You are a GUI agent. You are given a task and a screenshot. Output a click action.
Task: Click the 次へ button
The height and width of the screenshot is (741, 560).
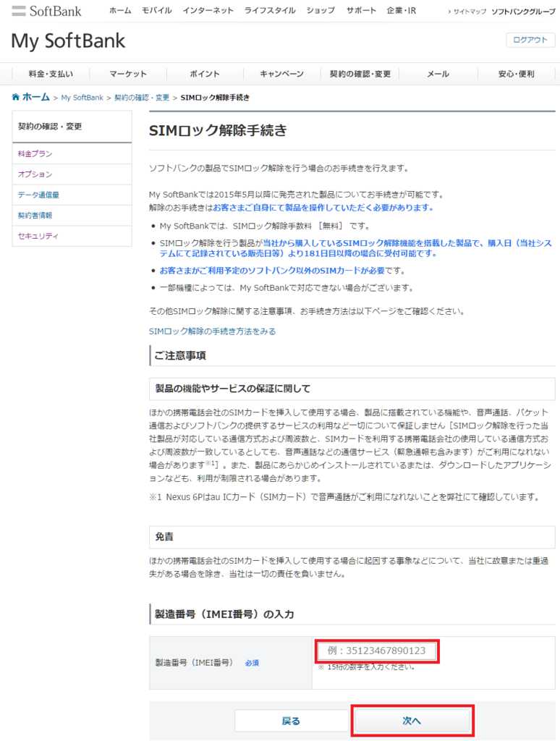[412, 721]
